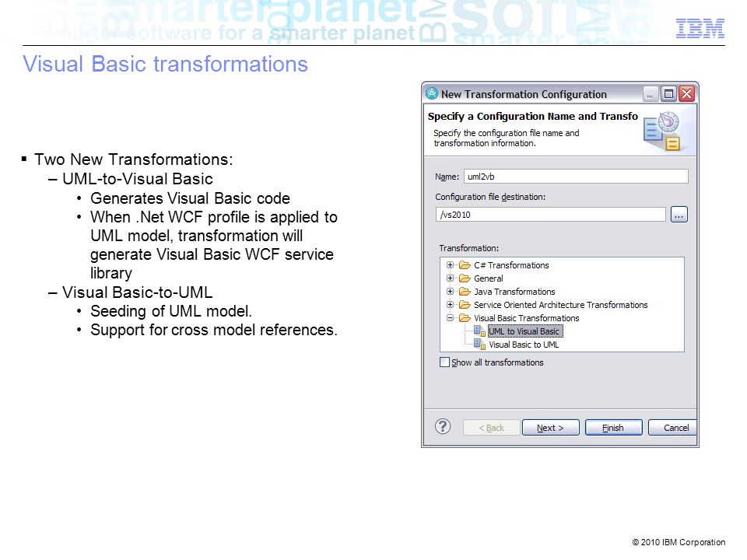
Task: Minimize the New Transformation Configuration dialog
Action: (650, 94)
